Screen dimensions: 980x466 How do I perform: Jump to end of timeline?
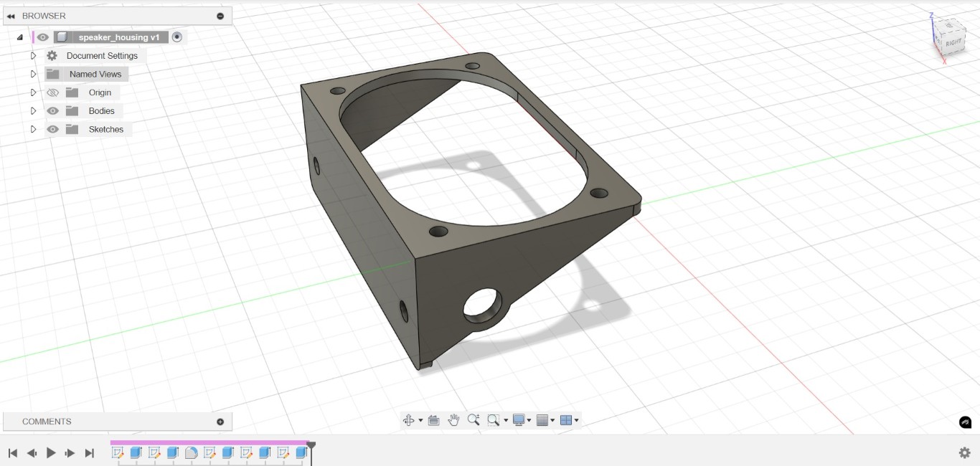pyautogui.click(x=90, y=453)
